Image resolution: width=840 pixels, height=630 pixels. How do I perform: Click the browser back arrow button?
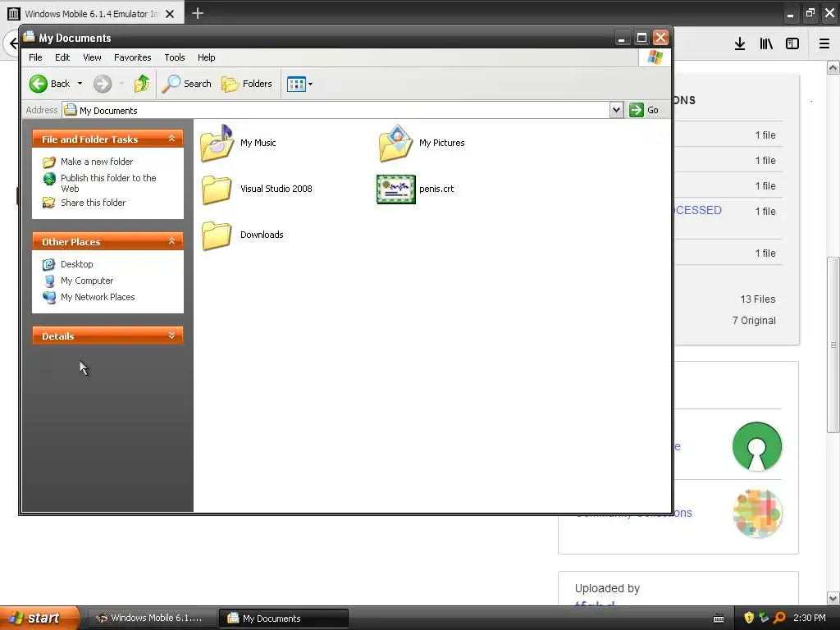click(x=12, y=43)
